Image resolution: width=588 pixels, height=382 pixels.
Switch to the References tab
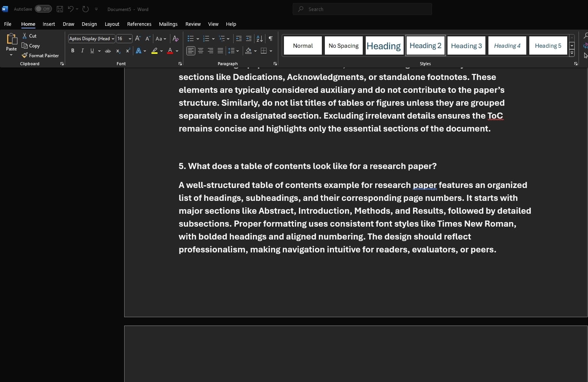click(139, 24)
